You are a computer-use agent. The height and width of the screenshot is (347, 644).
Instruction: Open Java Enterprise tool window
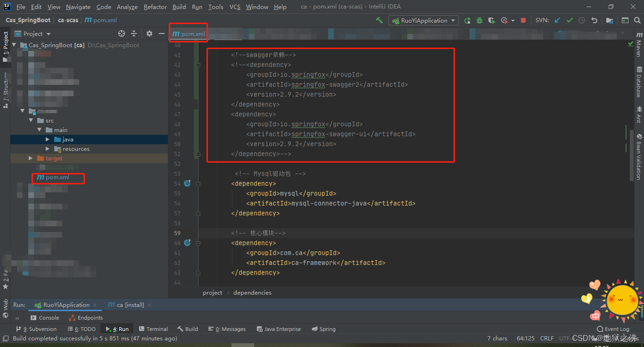pyautogui.click(x=279, y=329)
